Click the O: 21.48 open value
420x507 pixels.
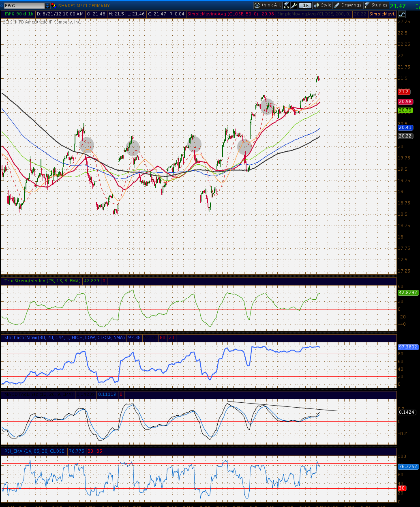pos(96,14)
